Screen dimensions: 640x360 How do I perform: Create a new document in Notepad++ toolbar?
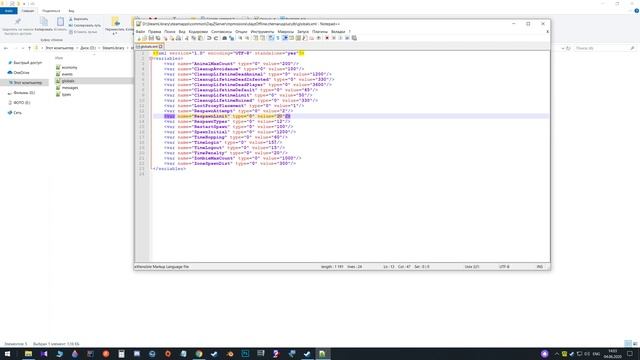point(139,38)
